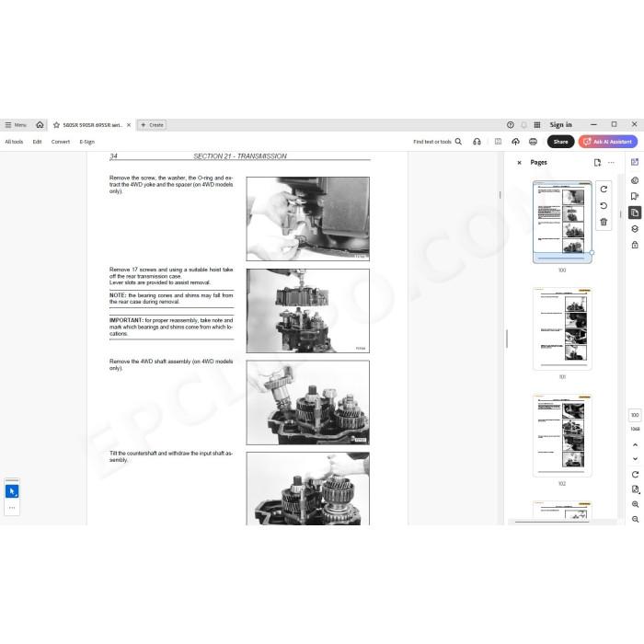Zoom in with magnifier plus icon
This screenshot has width=644, height=644.
point(635,504)
